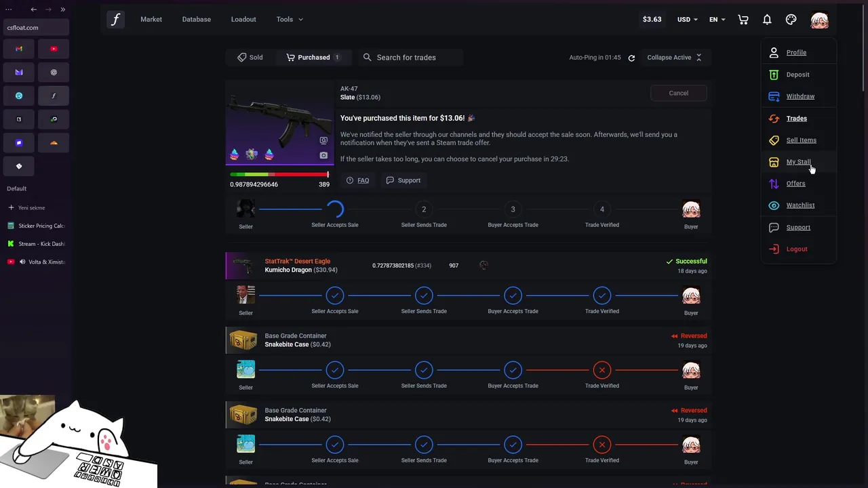868x488 pixels.
Task: Click the seller avatar of AK-47 trade
Action: pos(245,209)
